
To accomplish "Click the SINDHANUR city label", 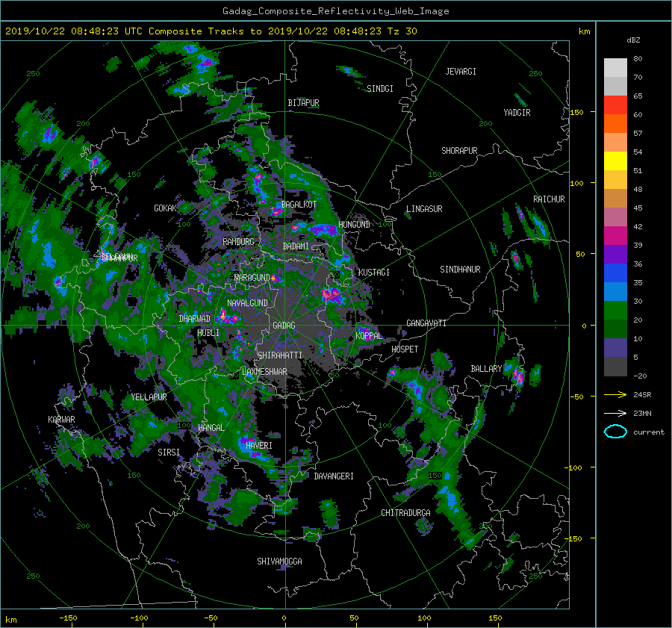I will pyautogui.click(x=460, y=270).
